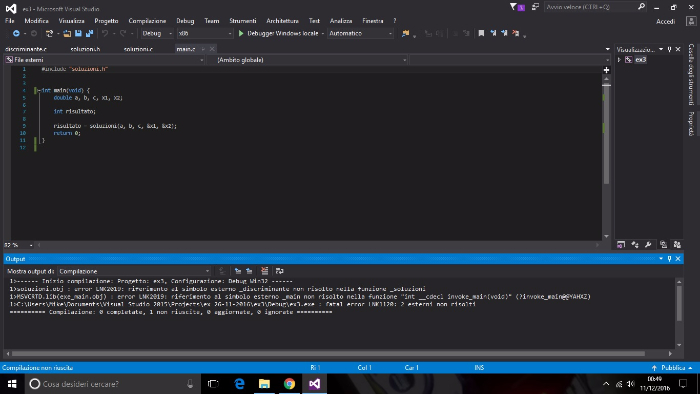Open the File menu

tap(10, 21)
